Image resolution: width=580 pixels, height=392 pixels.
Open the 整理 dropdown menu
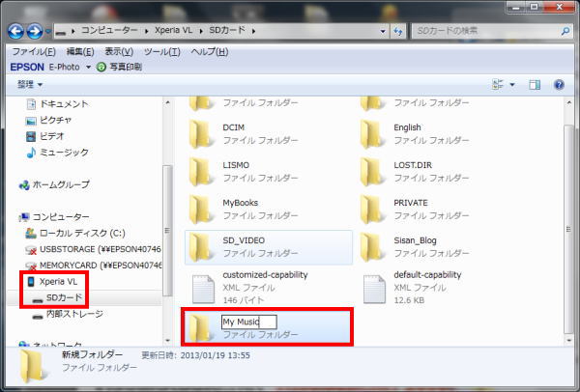(x=30, y=85)
